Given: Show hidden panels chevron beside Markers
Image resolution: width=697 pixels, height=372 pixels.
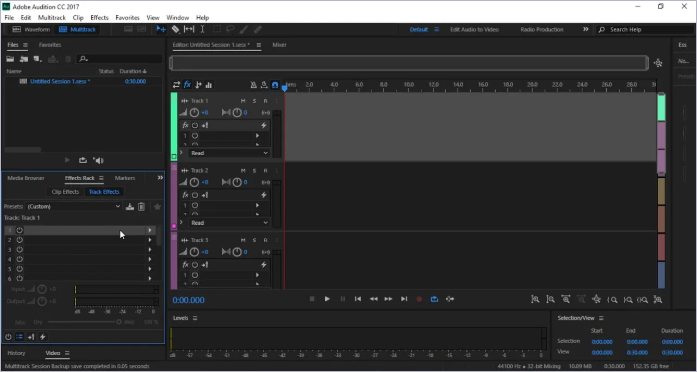Looking at the screenshot, I should click(160, 178).
